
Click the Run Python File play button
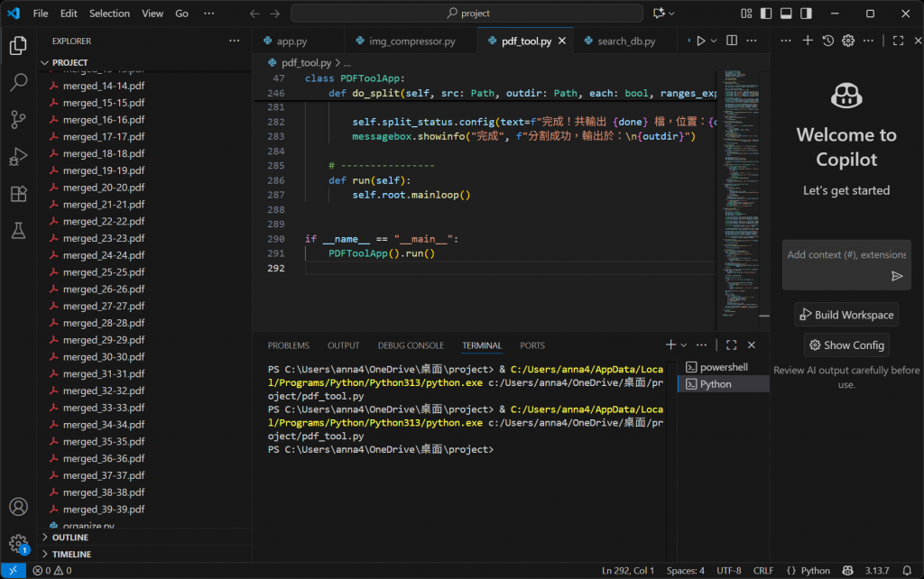tap(699, 41)
